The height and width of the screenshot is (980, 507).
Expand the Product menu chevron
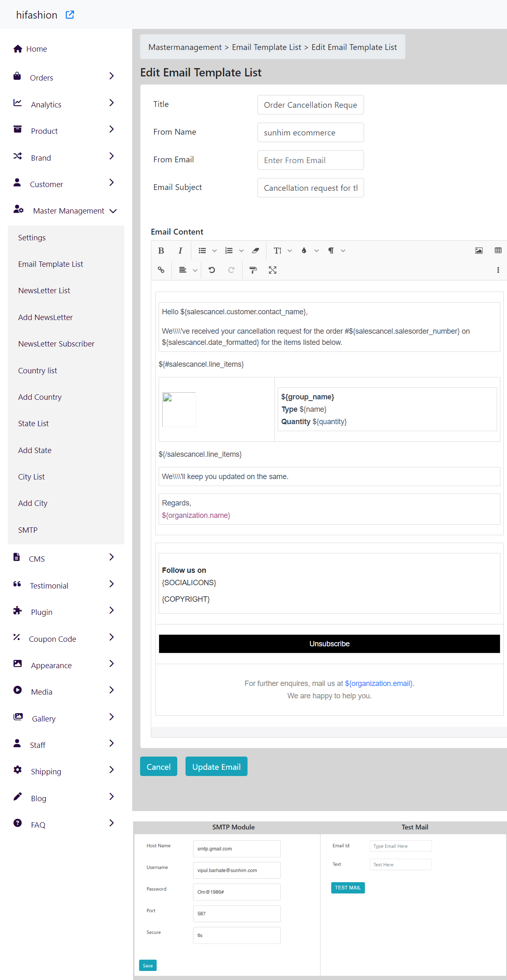pos(112,129)
